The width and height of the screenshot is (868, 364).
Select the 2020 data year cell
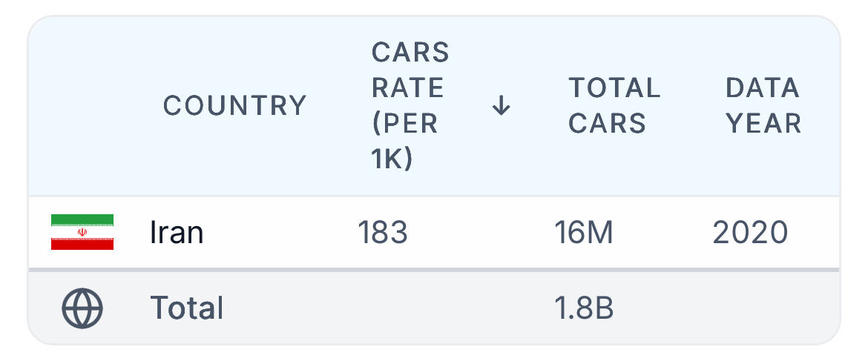(x=750, y=232)
